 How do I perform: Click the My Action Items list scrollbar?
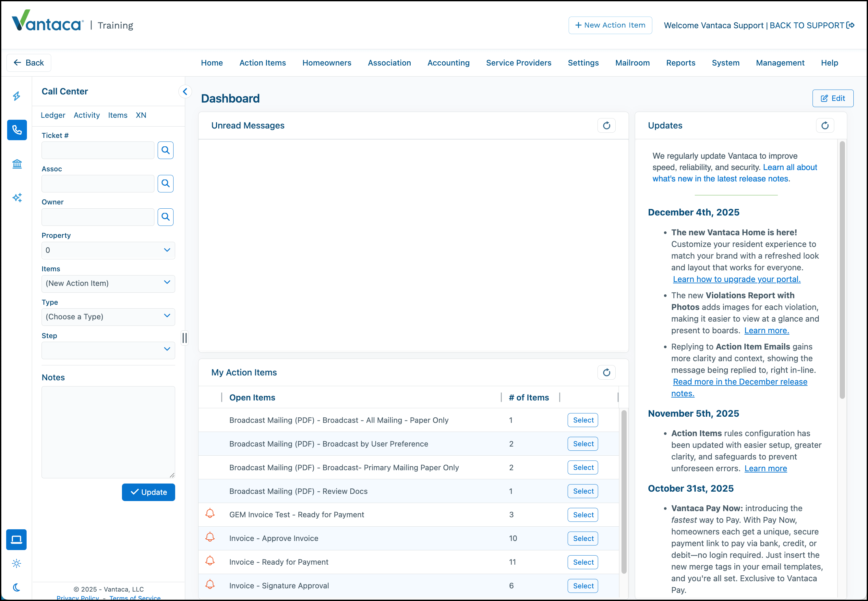click(624, 492)
